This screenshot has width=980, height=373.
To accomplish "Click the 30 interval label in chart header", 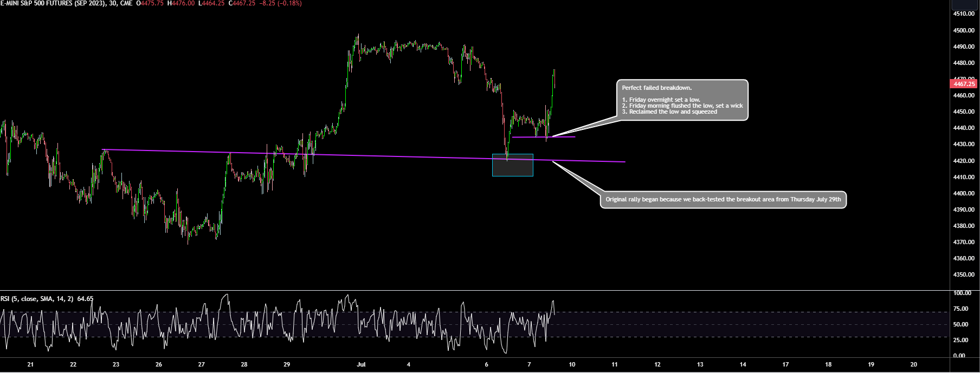I will (112, 3).
